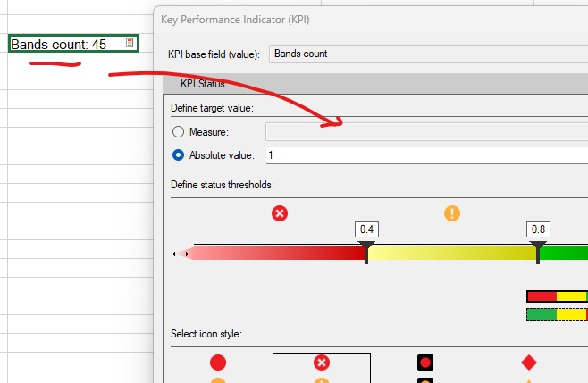Select the Measure radio button
The height and width of the screenshot is (383, 588).
point(178,132)
